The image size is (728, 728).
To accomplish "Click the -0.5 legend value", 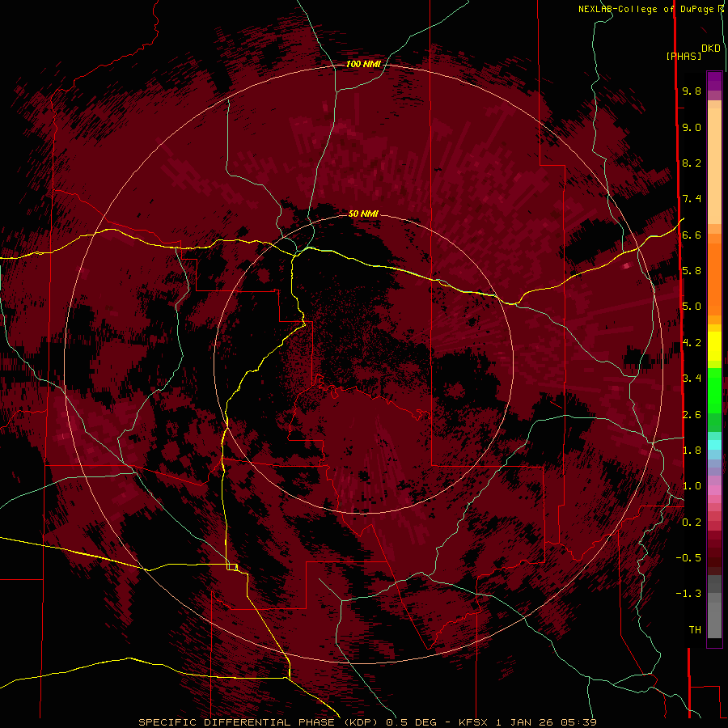I will pyautogui.click(x=688, y=558).
